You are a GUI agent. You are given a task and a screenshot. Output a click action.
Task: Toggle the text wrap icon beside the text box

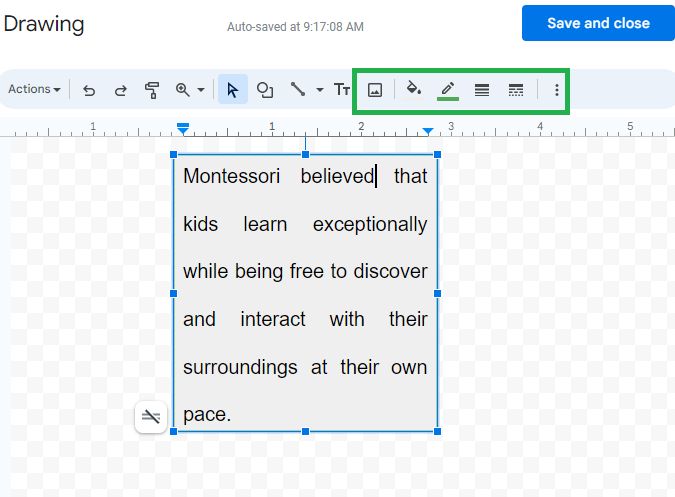(x=151, y=417)
